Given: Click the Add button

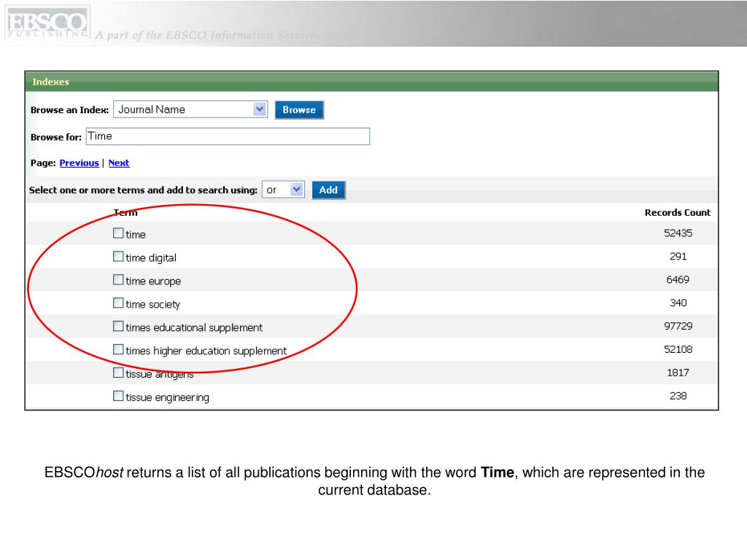Looking at the screenshot, I should coord(328,190).
